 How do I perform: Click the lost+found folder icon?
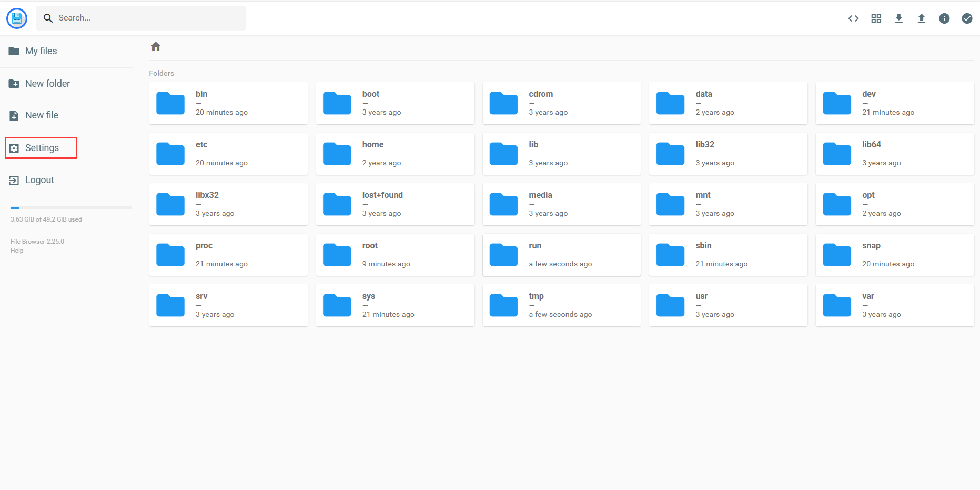337,204
